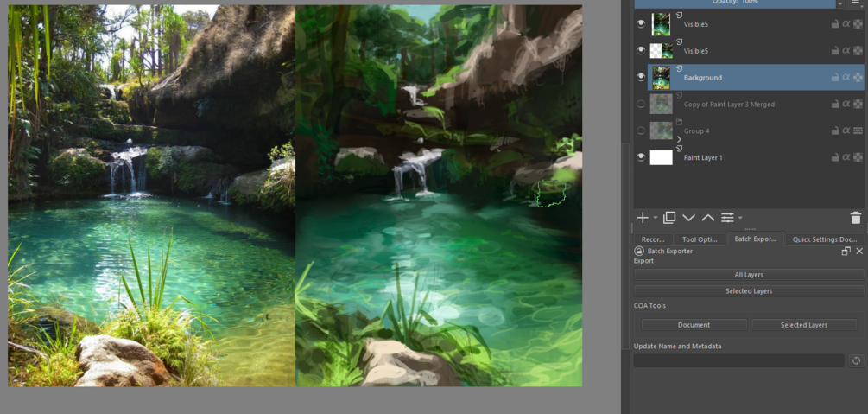Click the All Layers export button
This screenshot has width=868, height=414.
[x=749, y=274]
